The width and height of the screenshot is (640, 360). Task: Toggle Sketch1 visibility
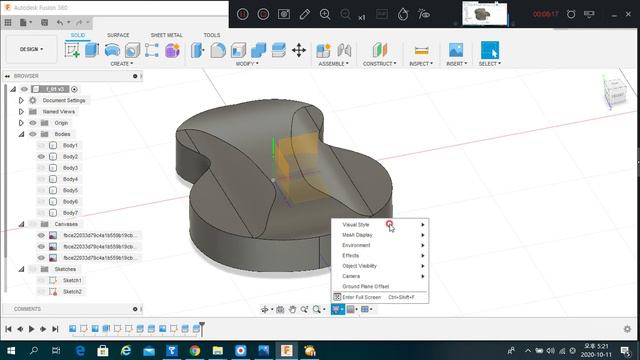(x=41, y=280)
